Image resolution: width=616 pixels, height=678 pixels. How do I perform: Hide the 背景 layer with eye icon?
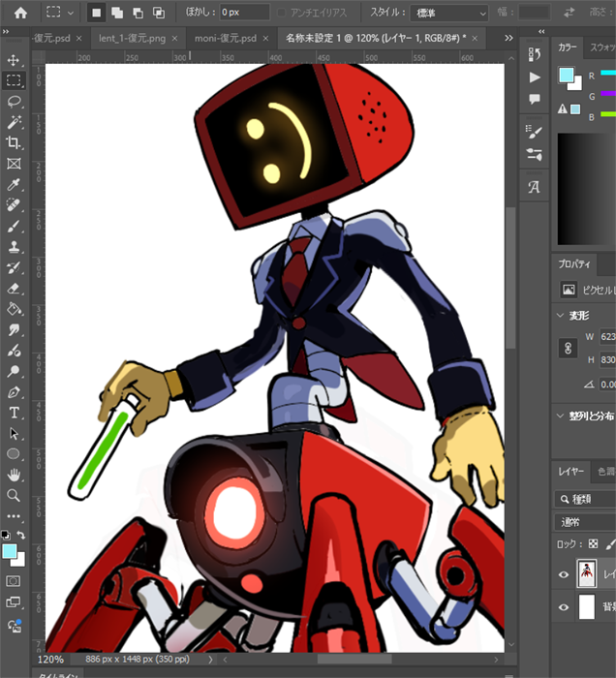564,607
